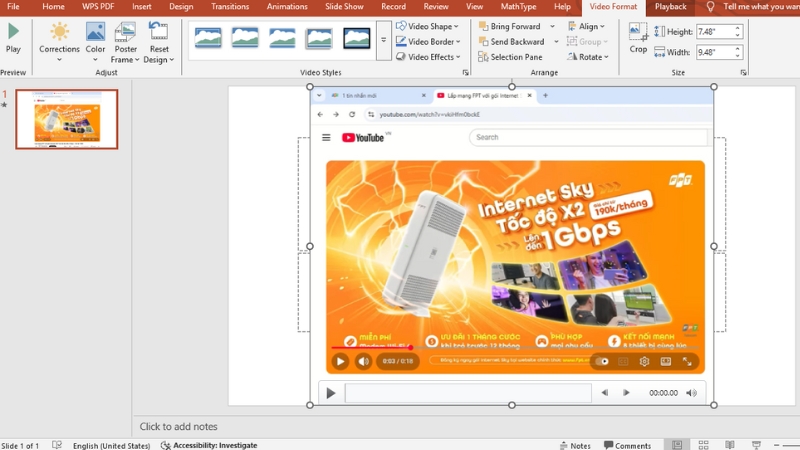The width and height of the screenshot is (800, 450).
Task: Open the Corrections tool
Action: tap(59, 38)
